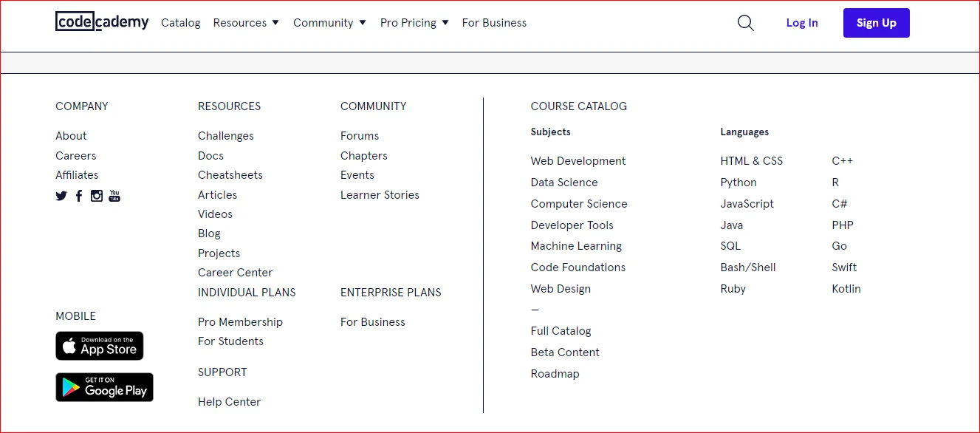This screenshot has width=980, height=433.
Task: Expand the Pro Pricing dropdown
Action: [414, 23]
